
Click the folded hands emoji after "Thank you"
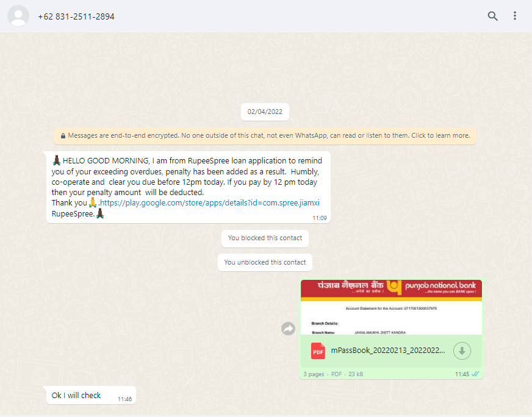92,202
